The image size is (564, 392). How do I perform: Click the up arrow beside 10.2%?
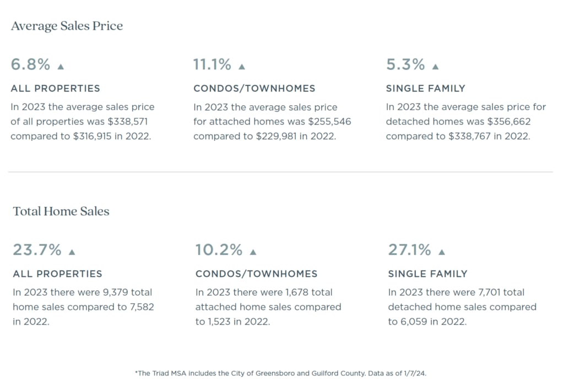[253, 252]
